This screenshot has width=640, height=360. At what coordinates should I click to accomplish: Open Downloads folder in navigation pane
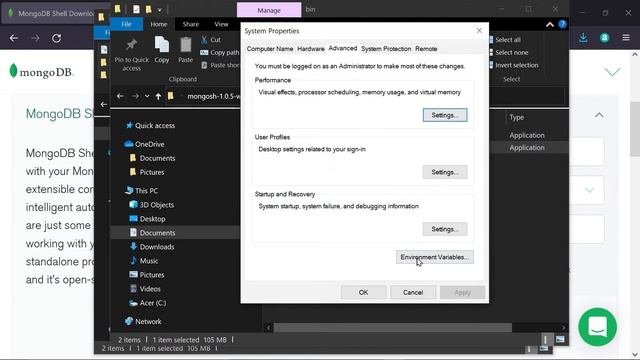[x=152, y=247]
